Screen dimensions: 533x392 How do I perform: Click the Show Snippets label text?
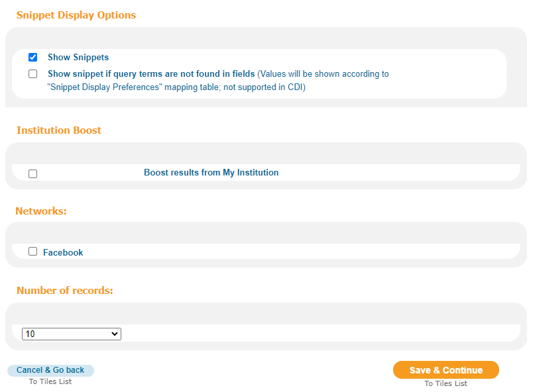coord(78,57)
